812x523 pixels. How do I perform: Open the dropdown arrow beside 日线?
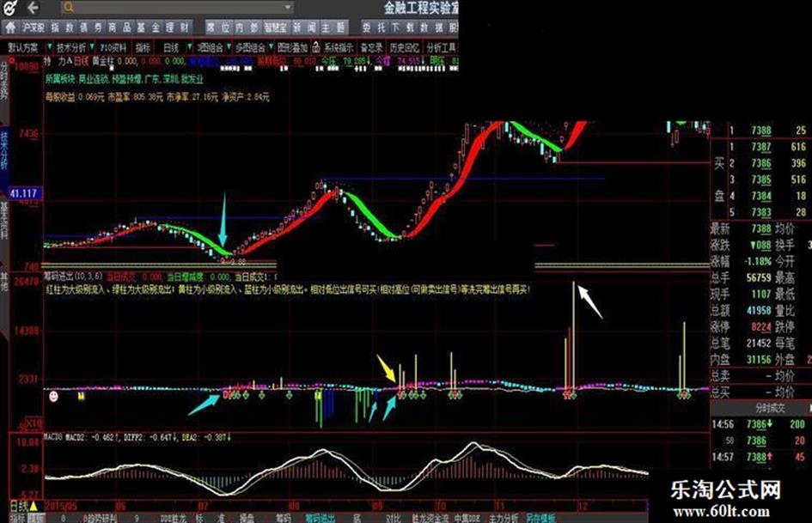coord(188,47)
